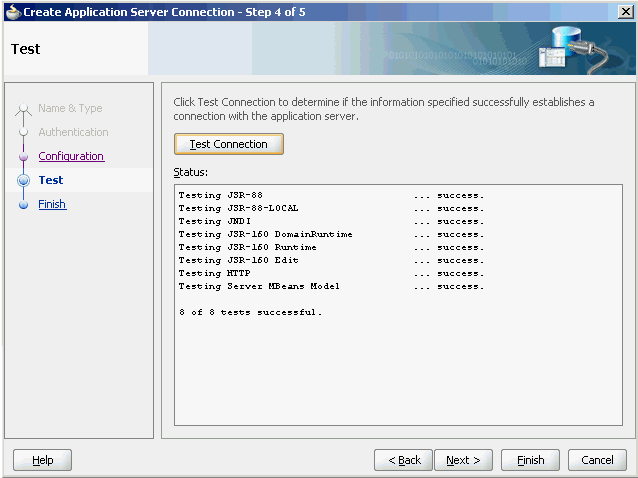Click the Test step active bullet icon
The image size is (638, 478).
tap(24, 180)
